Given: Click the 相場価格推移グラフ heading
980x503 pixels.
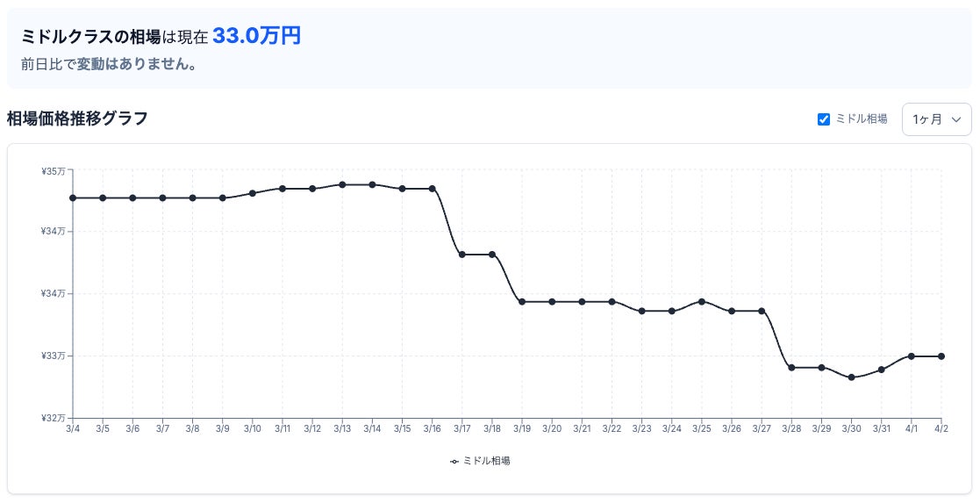Looking at the screenshot, I should point(77,119).
